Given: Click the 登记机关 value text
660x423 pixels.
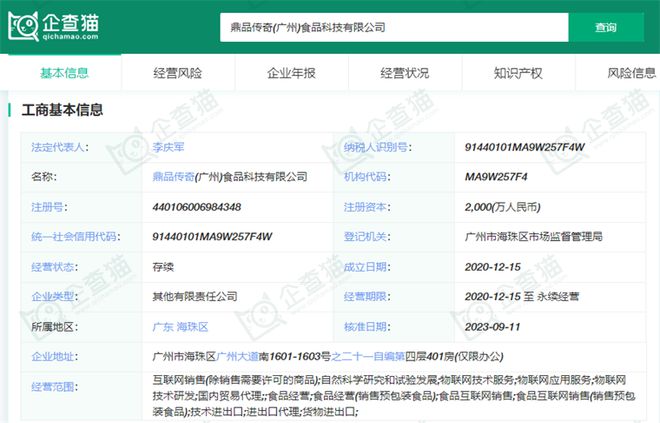Looking at the screenshot, I should 533,236.
